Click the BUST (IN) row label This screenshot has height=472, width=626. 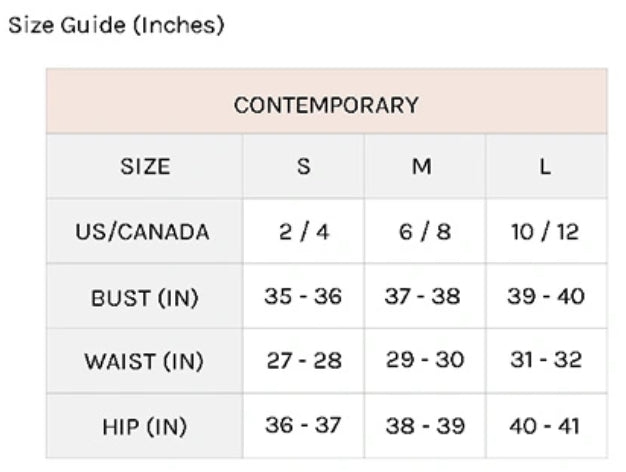click(145, 296)
